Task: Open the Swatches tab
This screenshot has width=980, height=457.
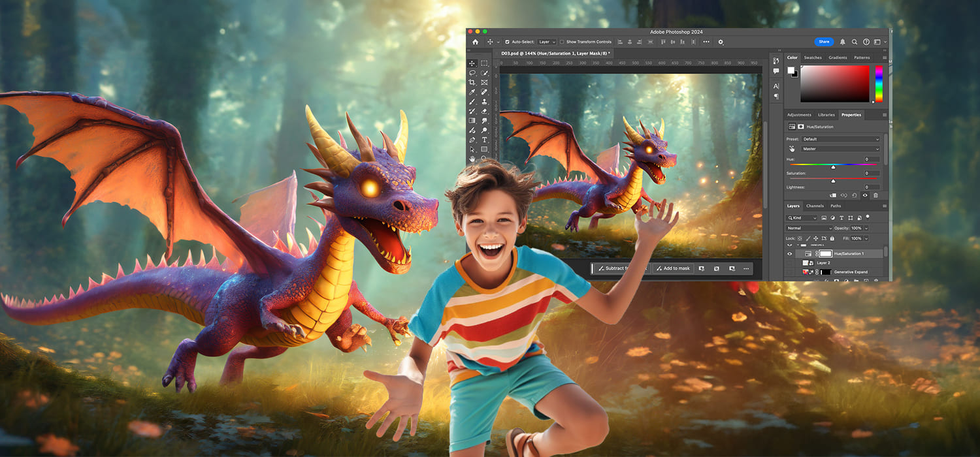Action: (813, 57)
